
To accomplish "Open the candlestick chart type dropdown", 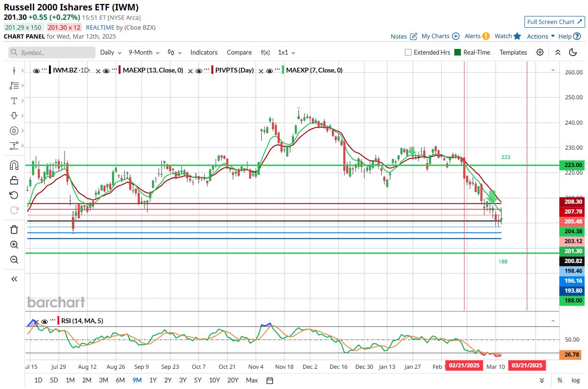I will point(174,52).
